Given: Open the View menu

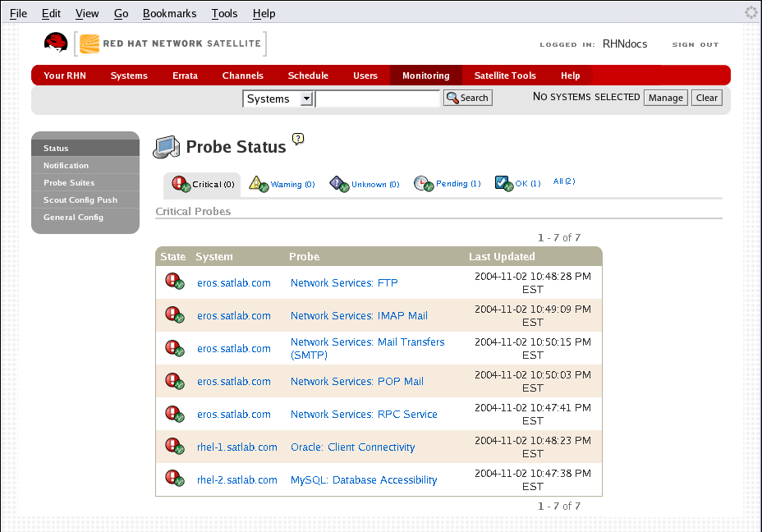Looking at the screenshot, I should pos(87,14).
